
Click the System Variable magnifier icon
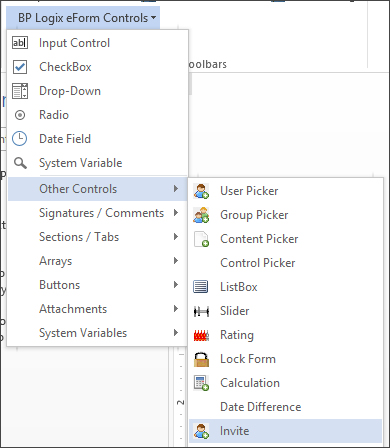tap(20, 163)
